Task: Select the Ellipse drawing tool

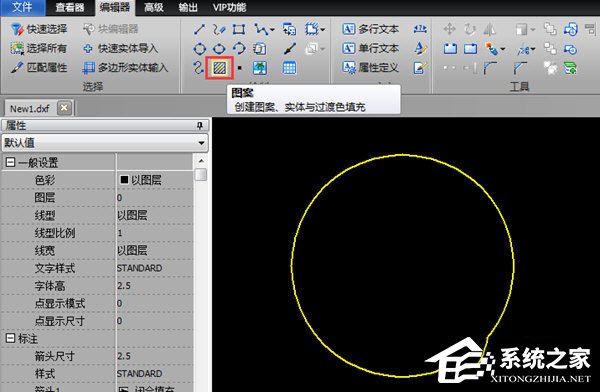Action: click(x=219, y=49)
